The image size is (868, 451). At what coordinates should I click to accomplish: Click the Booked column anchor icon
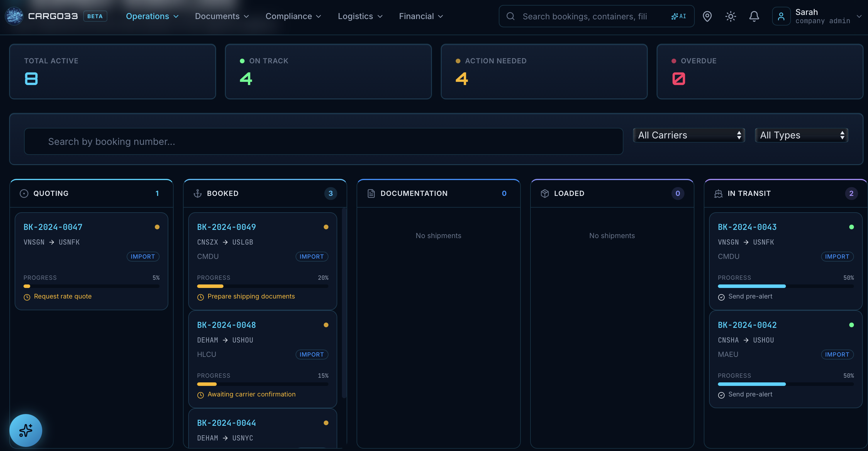point(197,193)
